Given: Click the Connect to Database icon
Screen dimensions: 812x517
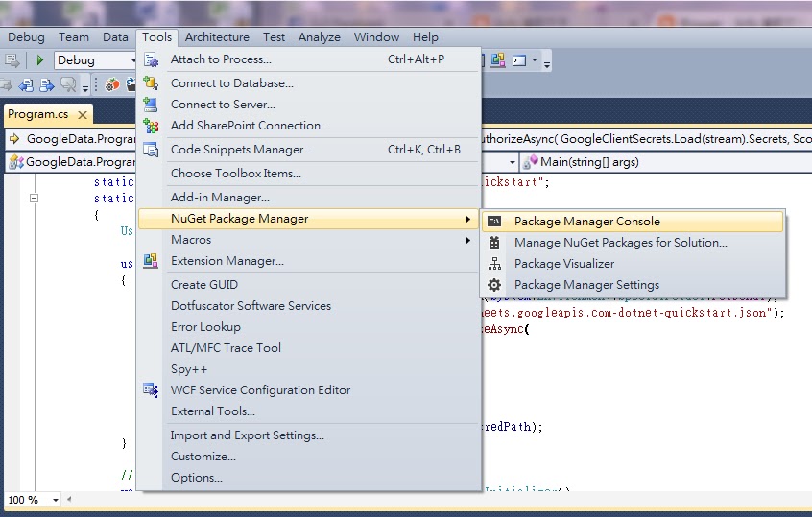Looking at the screenshot, I should click(151, 82).
